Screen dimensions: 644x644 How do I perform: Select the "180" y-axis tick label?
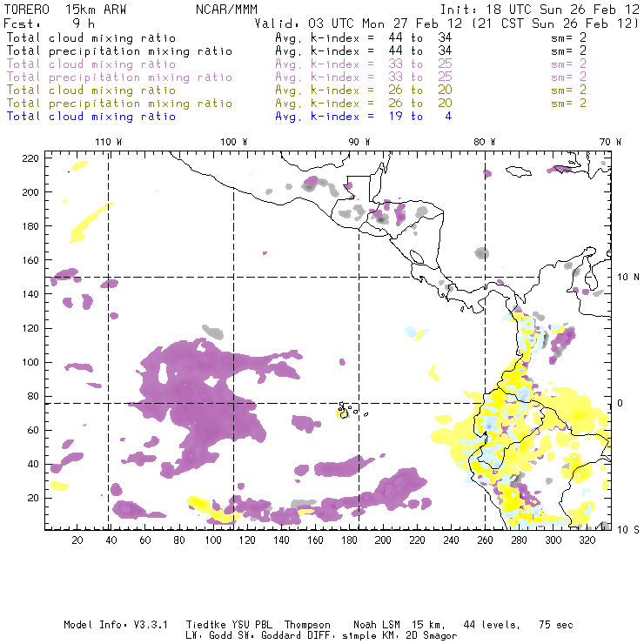click(30, 226)
